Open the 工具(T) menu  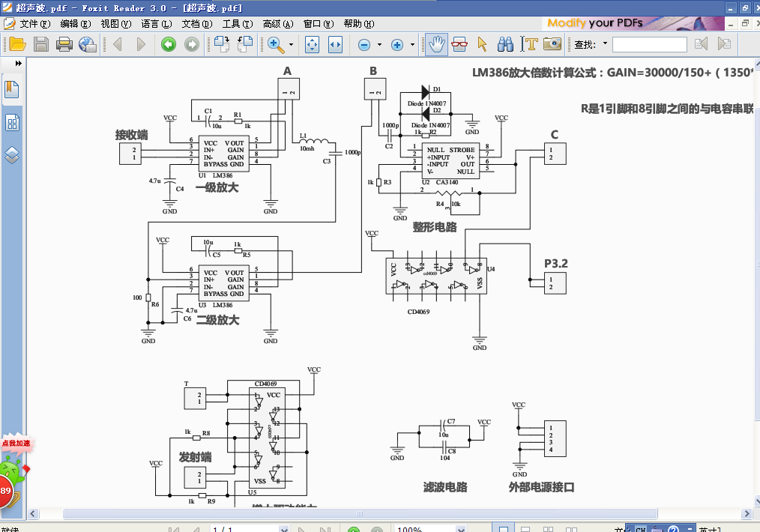(x=238, y=24)
